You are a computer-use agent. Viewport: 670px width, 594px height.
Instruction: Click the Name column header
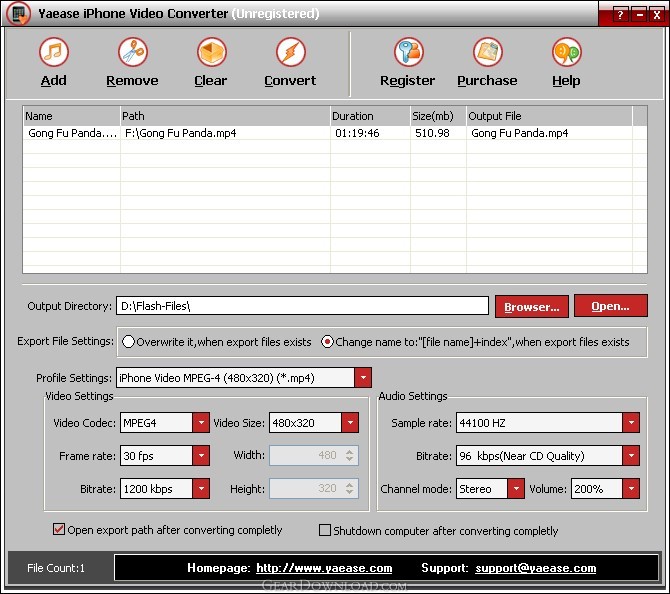(x=71, y=116)
